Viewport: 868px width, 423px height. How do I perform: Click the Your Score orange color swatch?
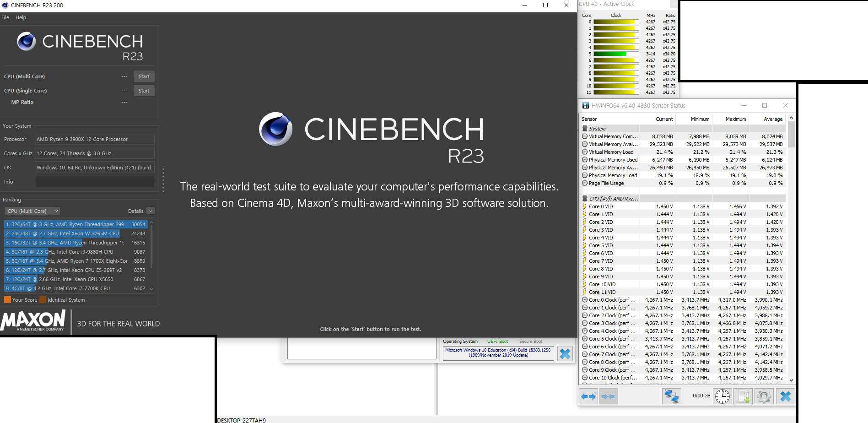click(x=7, y=300)
